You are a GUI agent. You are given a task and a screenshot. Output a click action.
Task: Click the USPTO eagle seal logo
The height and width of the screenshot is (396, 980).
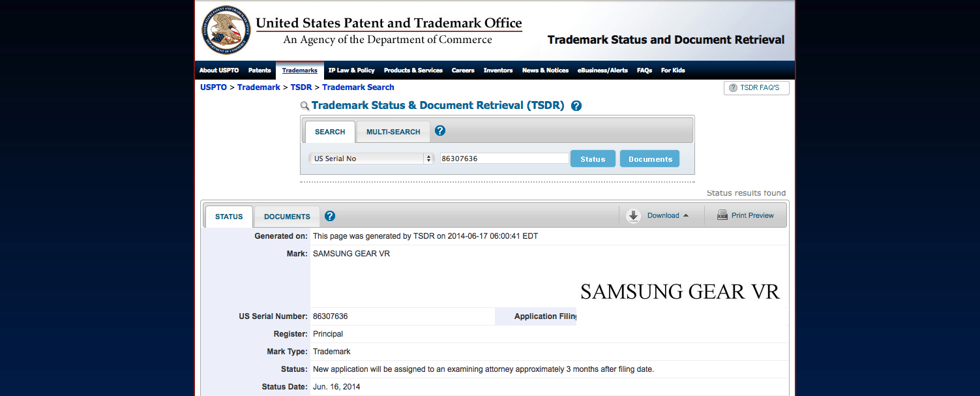coord(226,30)
